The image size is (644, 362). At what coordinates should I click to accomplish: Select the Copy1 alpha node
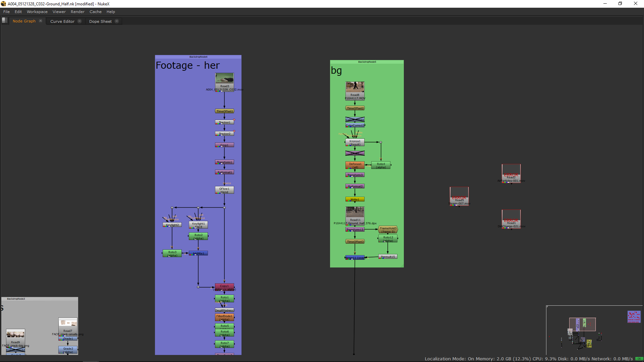point(224,287)
